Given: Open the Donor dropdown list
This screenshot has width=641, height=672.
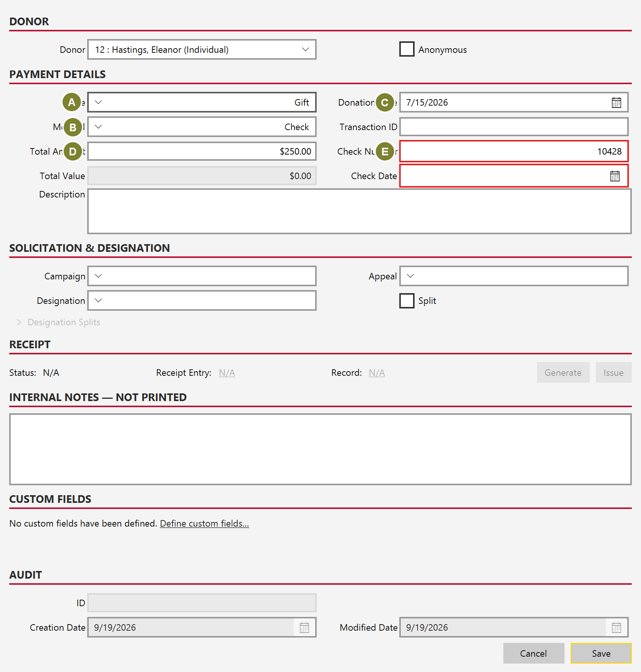Looking at the screenshot, I should tap(202, 50).
